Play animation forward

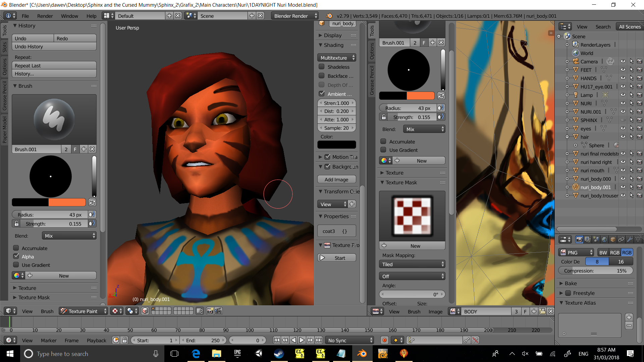(302, 340)
